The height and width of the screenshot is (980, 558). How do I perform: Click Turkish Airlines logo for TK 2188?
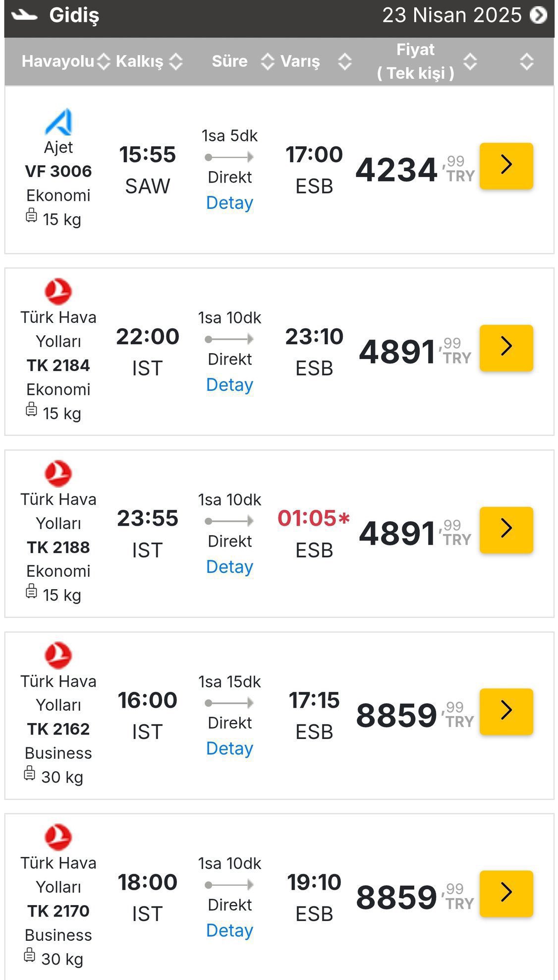[58, 473]
